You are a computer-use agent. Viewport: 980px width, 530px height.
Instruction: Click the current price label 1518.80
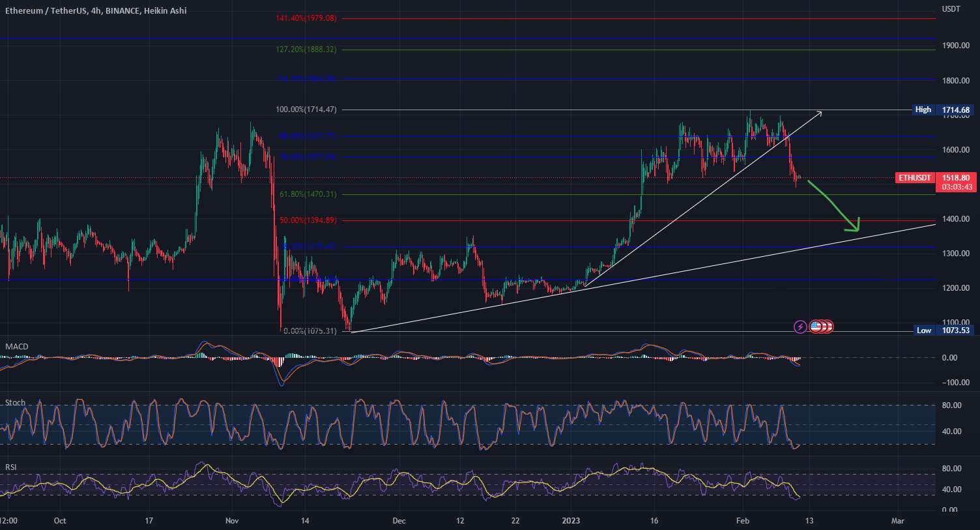(x=955, y=178)
